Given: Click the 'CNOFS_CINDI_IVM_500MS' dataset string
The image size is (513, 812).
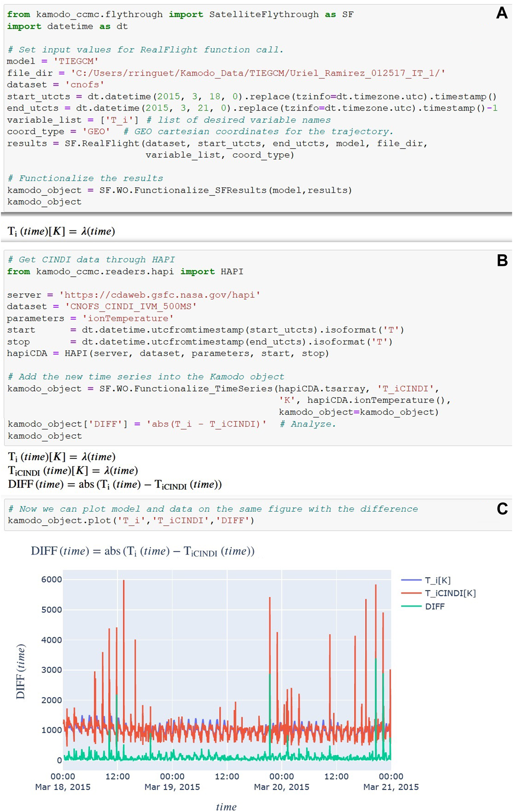Looking at the screenshot, I should tap(131, 306).
